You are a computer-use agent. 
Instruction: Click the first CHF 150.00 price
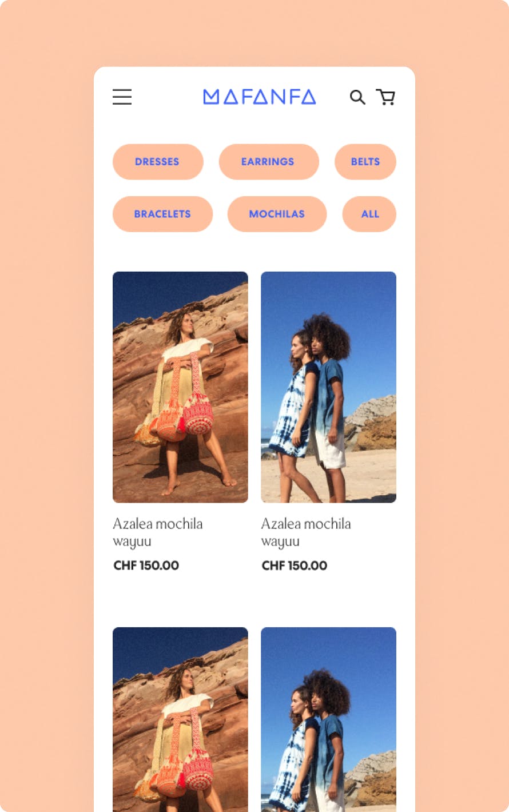[x=146, y=566]
